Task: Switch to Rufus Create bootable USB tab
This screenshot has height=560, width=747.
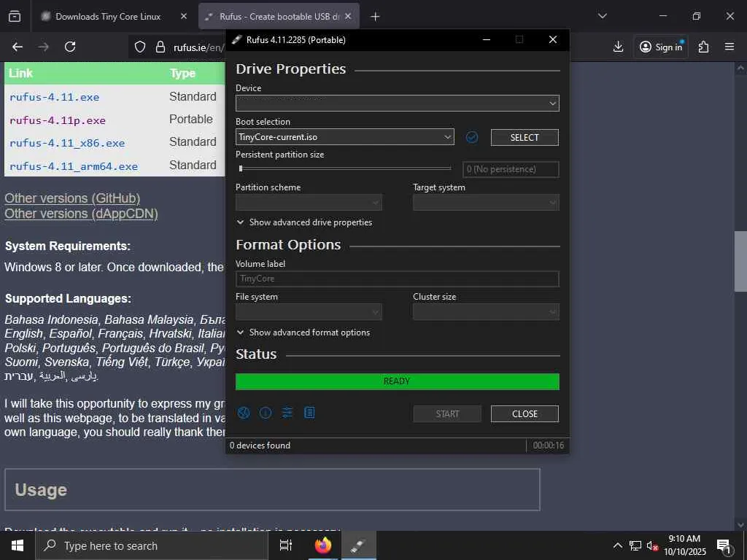Action: [279, 16]
